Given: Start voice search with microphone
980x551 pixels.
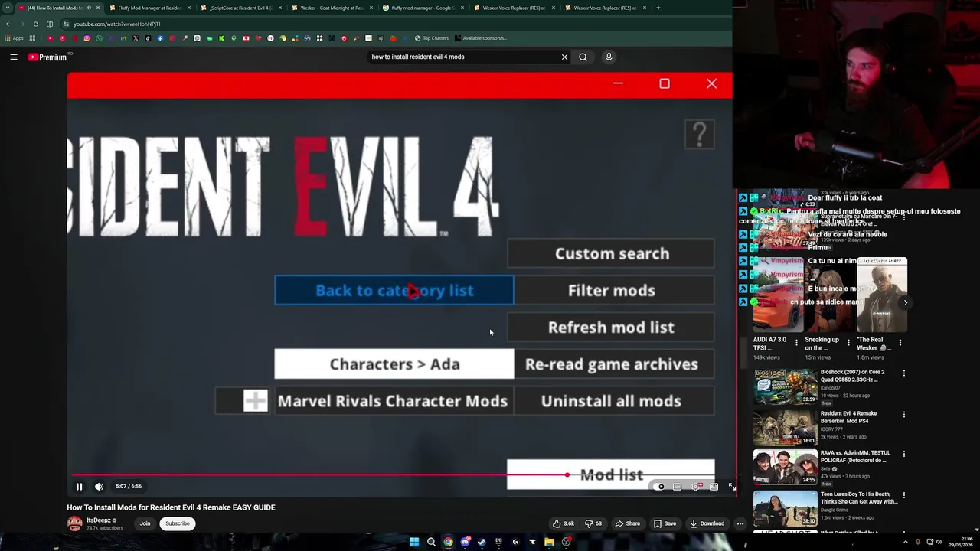Looking at the screenshot, I should (x=609, y=57).
